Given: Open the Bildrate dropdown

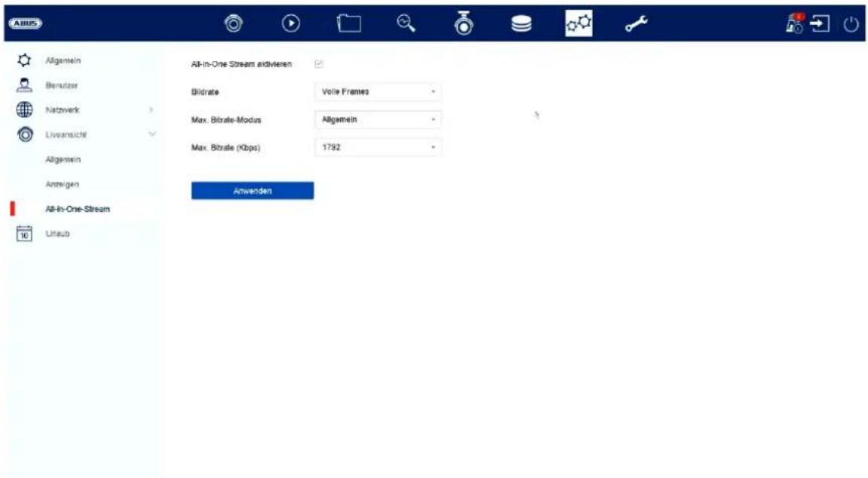Looking at the screenshot, I should click(378, 92).
